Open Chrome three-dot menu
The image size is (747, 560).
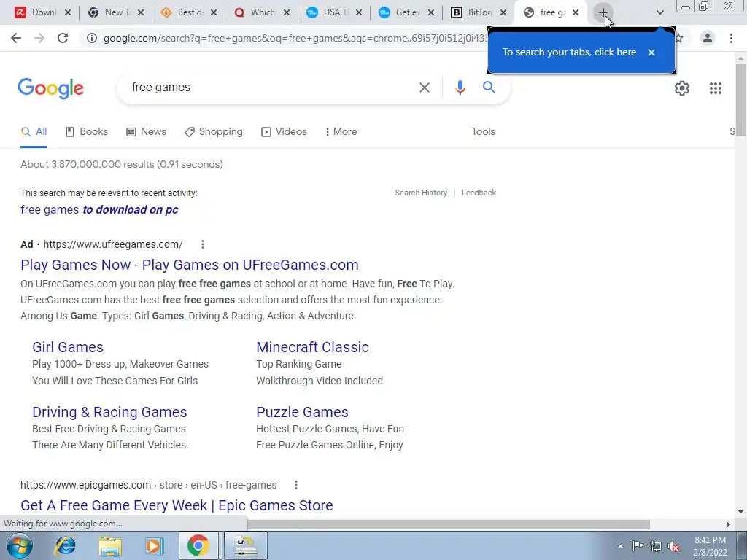(731, 38)
